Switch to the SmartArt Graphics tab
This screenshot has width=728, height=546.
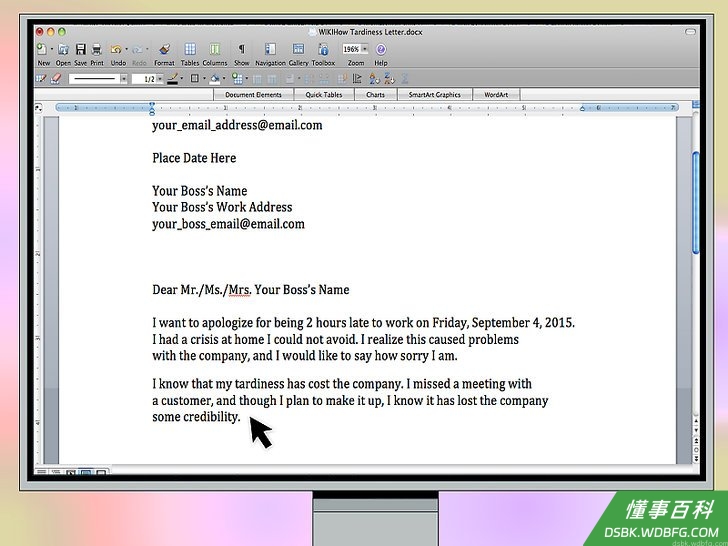click(x=435, y=95)
